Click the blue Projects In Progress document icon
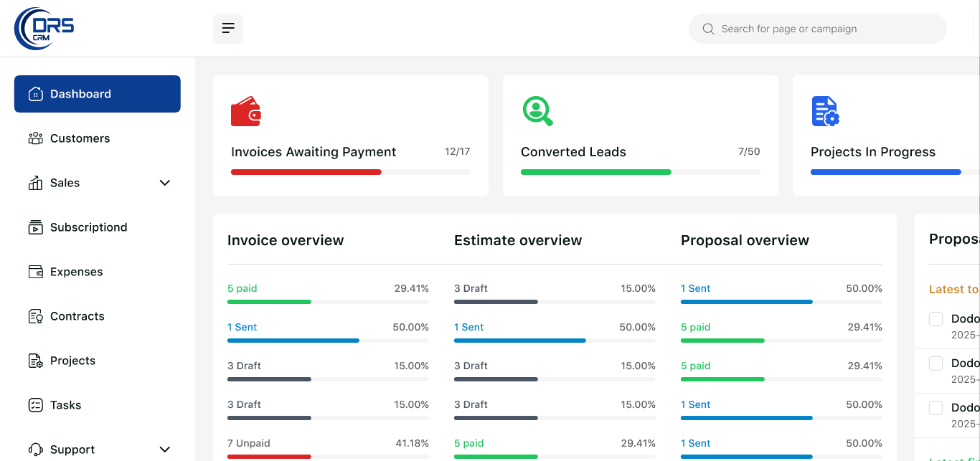 [825, 112]
